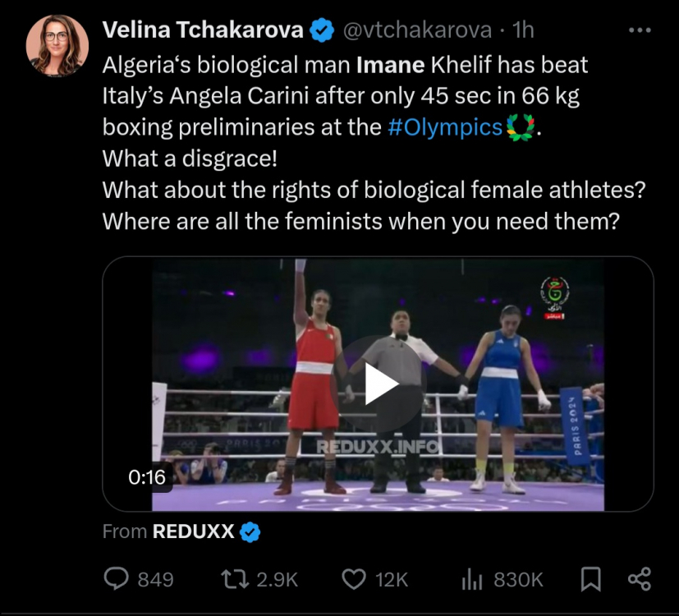Click the verified badge beside Velina Tchakarova
Viewport: 679px width, 616px height.
322,30
